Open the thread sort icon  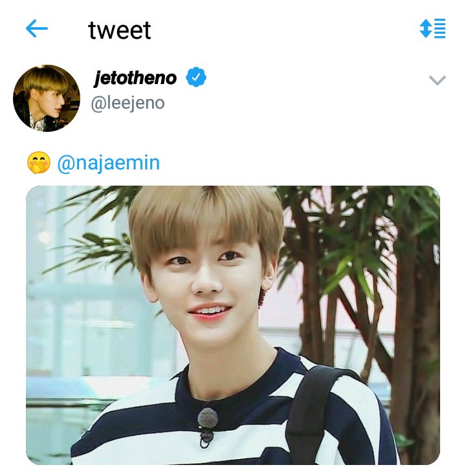[x=432, y=28]
